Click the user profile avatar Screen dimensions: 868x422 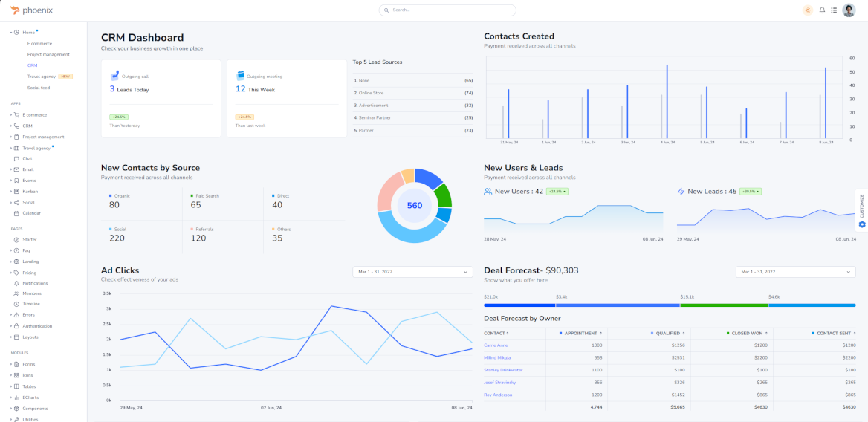tap(849, 10)
